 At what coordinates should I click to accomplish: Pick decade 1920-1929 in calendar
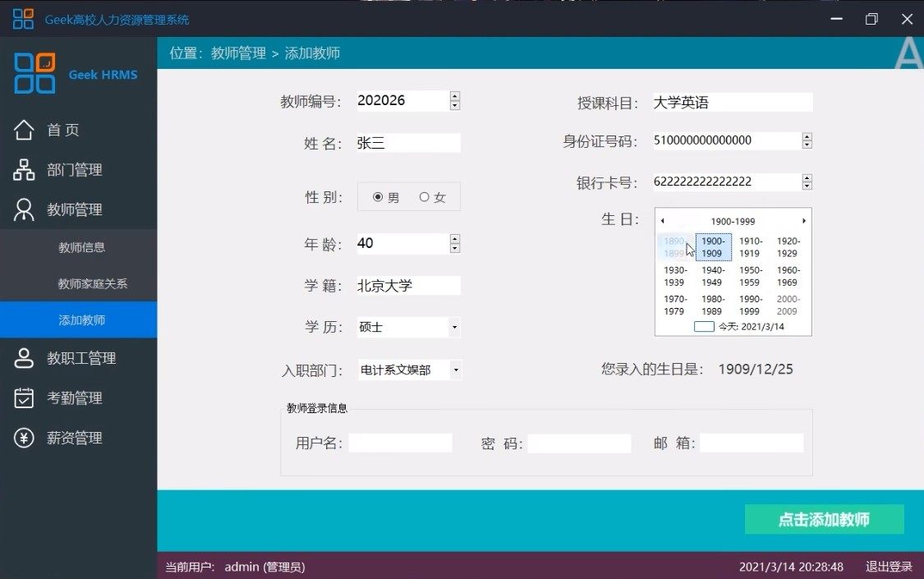(788, 247)
